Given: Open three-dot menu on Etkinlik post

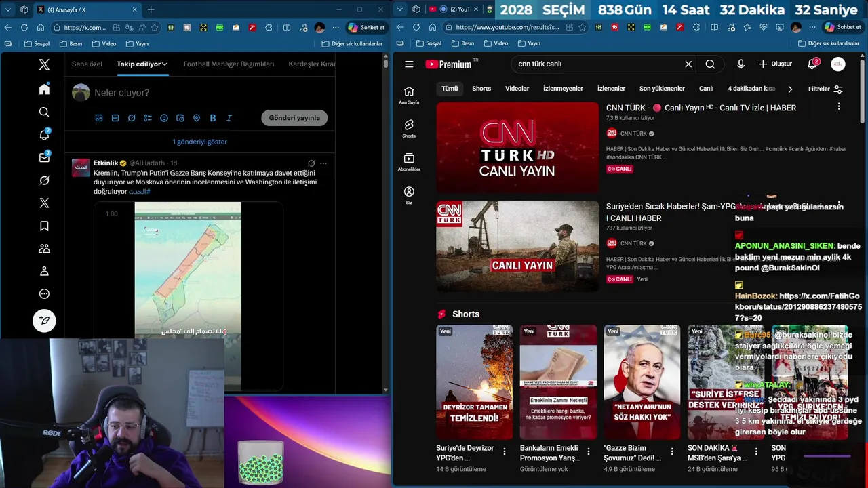Looking at the screenshot, I should [323, 163].
